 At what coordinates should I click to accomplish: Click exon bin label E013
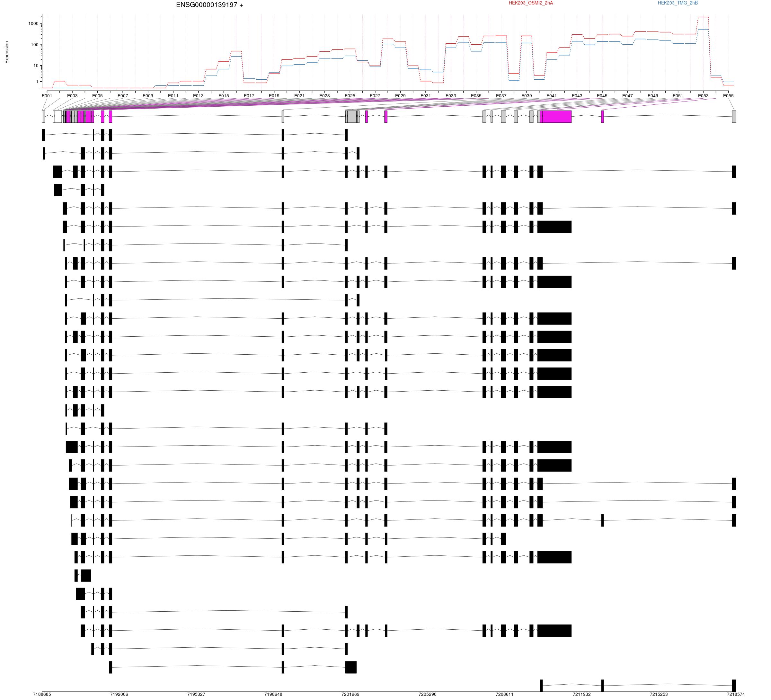(199, 96)
